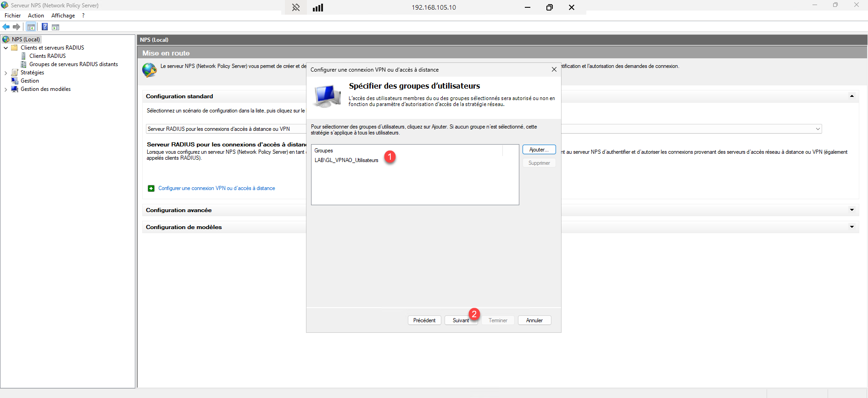Expand the Stratégies tree node
This screenshot has width=868, height=398.
pos(6,73)
